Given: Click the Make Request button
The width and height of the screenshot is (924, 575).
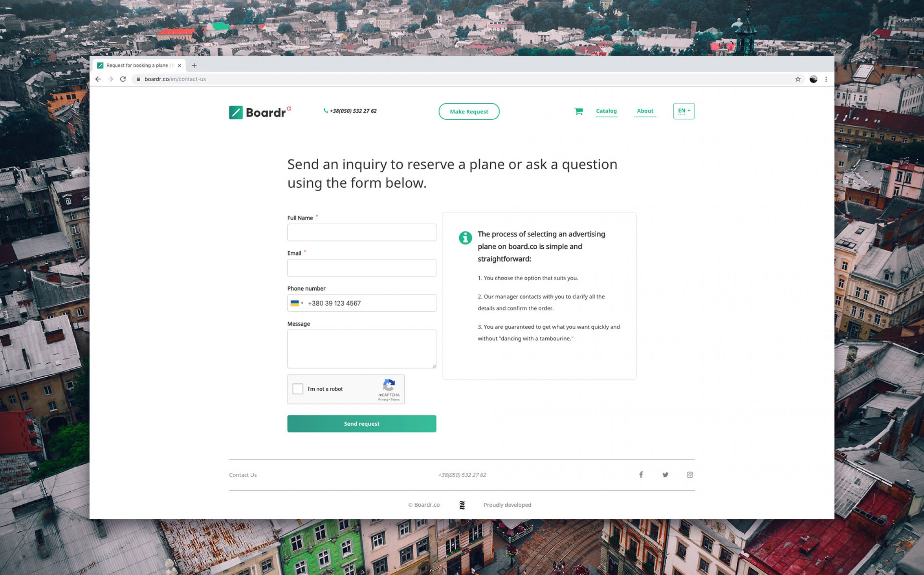Looking at the screenshot, I should (x=468, y=111).
